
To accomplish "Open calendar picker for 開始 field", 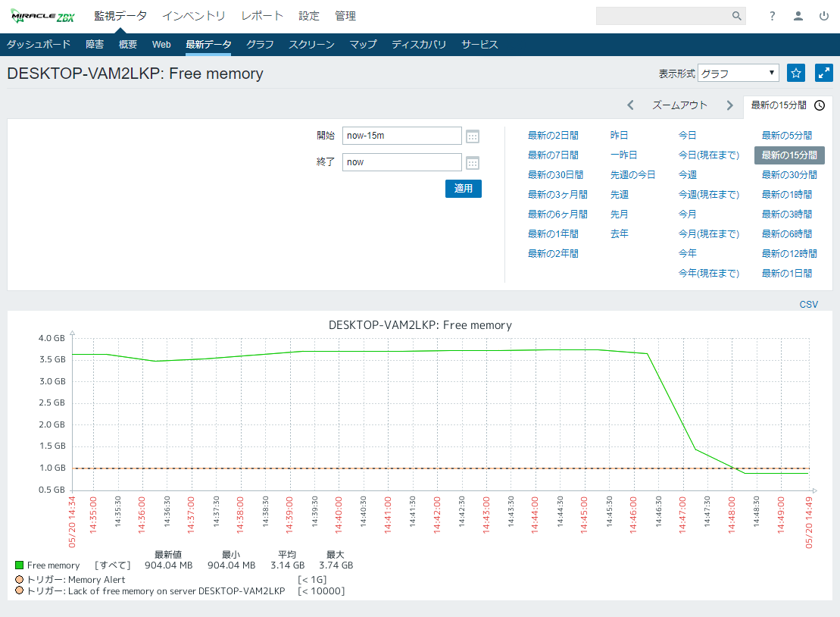I will coord(473,136).
